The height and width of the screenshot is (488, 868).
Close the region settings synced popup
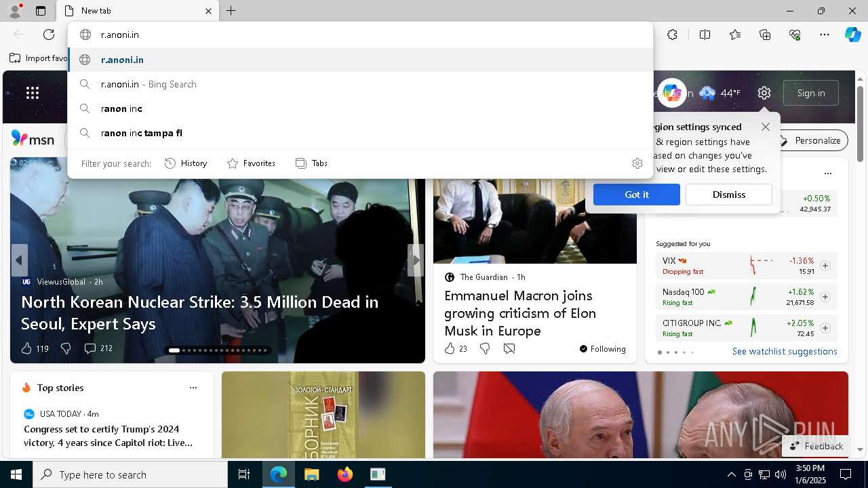coord(766,127)
